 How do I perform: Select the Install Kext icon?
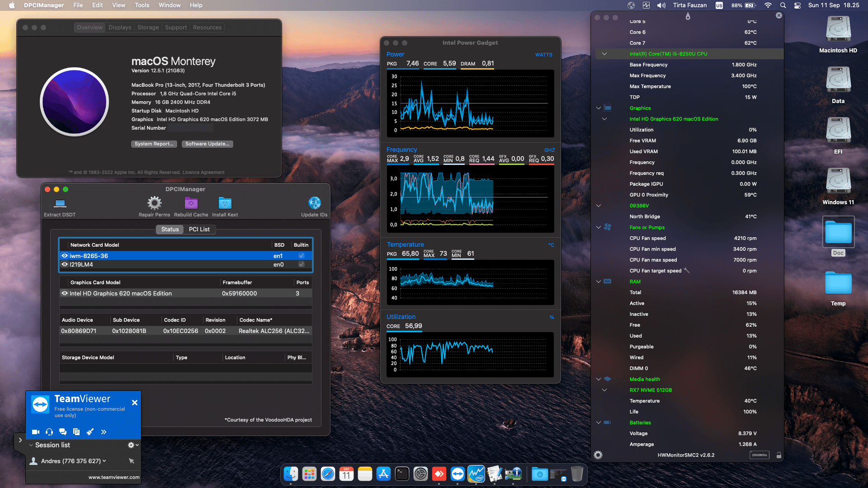(225, 203)
